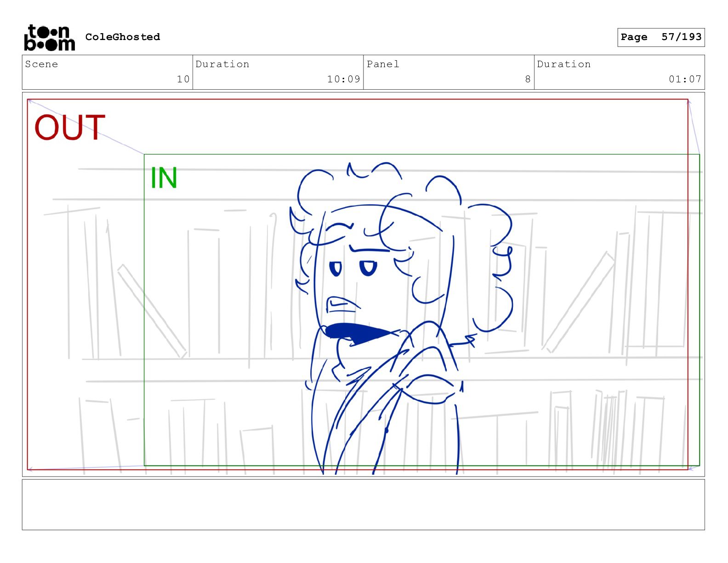The height and width of the screenshot is (563, 728).
Task: Click the storyboard panel character drawing
Action: click(x=401, y=317)
